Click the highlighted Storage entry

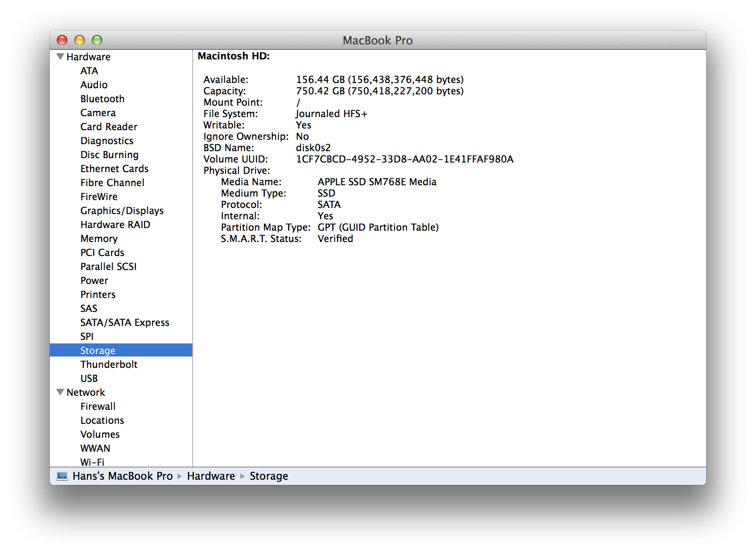[x=121, y=350]
